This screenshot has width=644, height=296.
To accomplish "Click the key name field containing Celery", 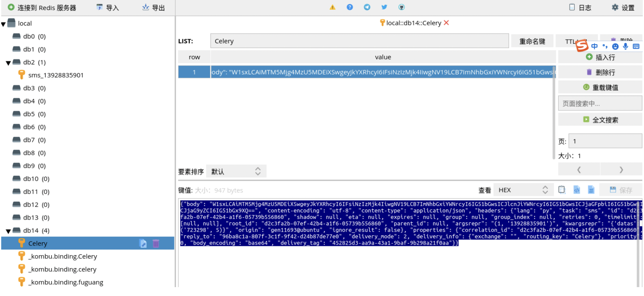I will (x=360, y=41).
